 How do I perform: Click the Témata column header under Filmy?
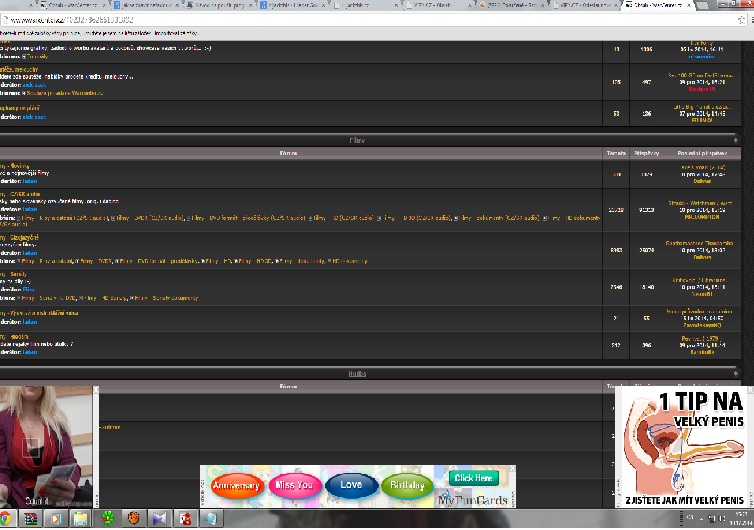pos(616,153)
